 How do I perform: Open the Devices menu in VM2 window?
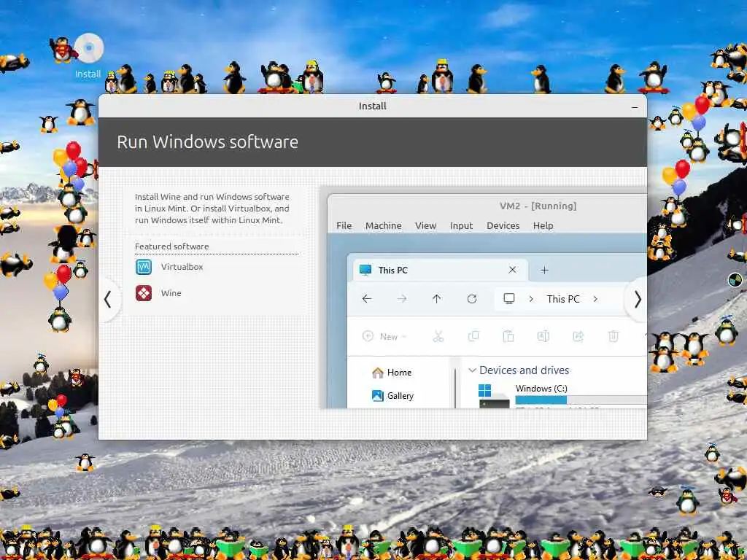(x=503, y=226)
